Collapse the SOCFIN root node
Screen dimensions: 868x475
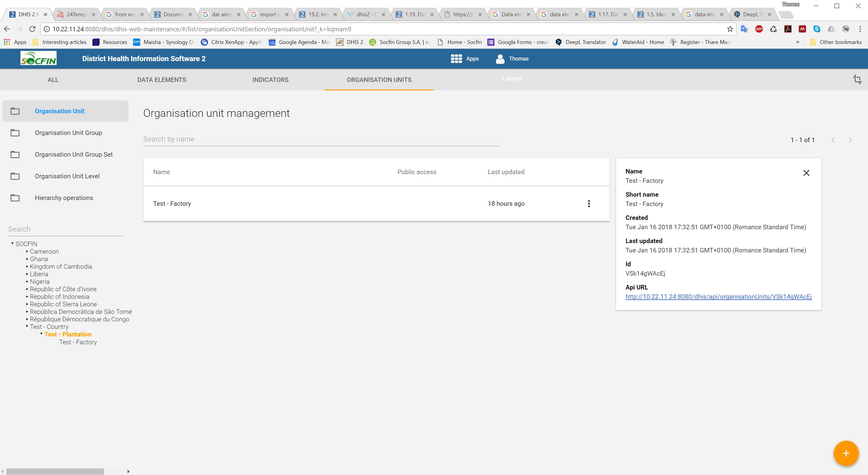tap(12, 243)
